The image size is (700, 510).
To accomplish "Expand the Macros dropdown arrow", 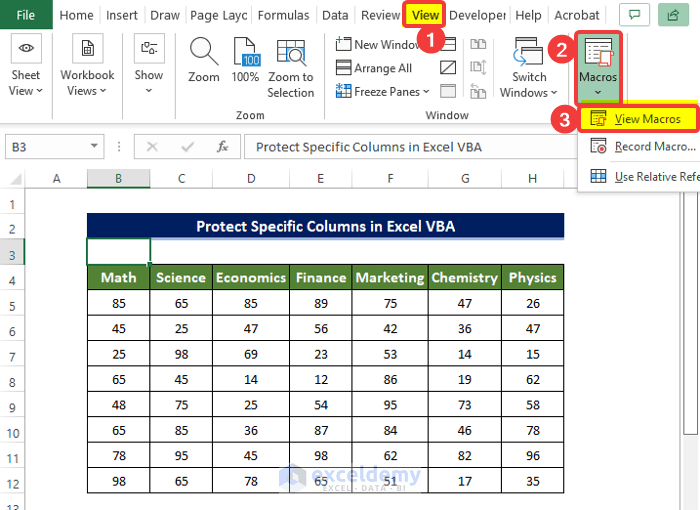I will pos(598,92).
